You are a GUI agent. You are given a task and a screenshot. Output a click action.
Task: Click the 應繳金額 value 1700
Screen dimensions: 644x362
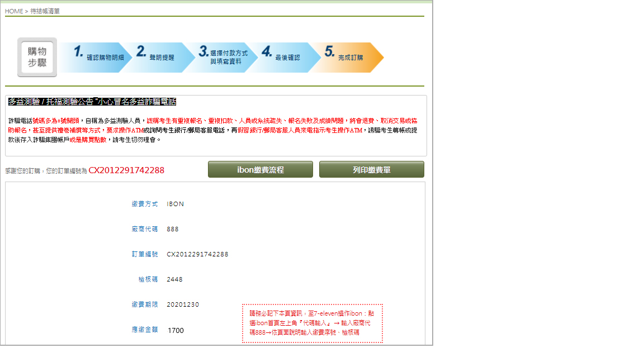[176, 331]
